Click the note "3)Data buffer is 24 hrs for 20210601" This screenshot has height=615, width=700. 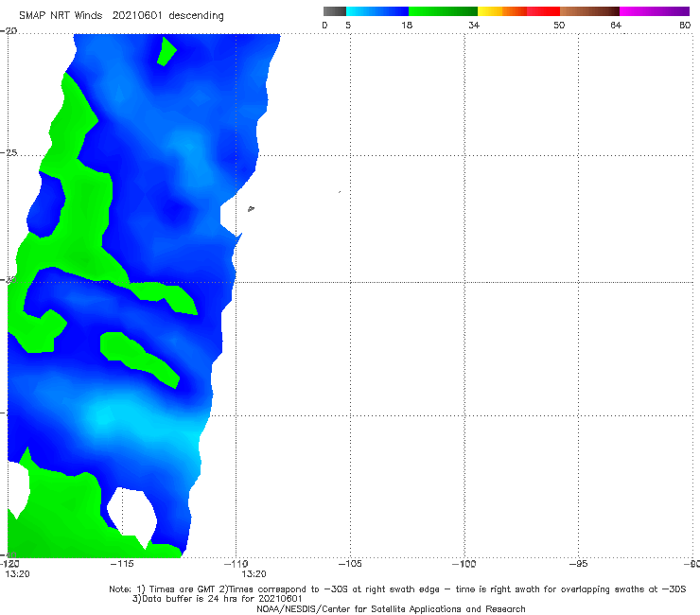click(217, 599)
